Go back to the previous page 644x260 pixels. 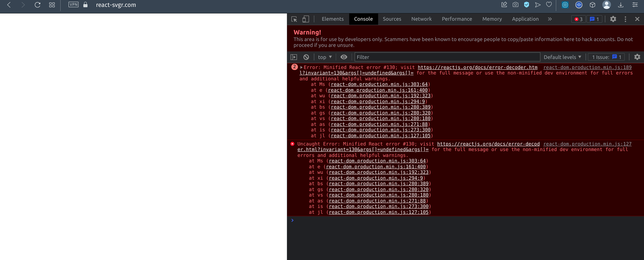[9, 5]
